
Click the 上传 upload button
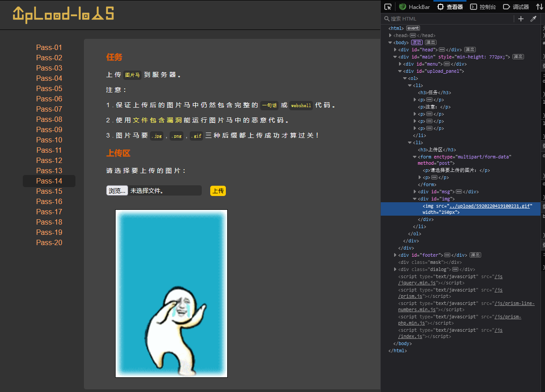[x=218, y=191]
